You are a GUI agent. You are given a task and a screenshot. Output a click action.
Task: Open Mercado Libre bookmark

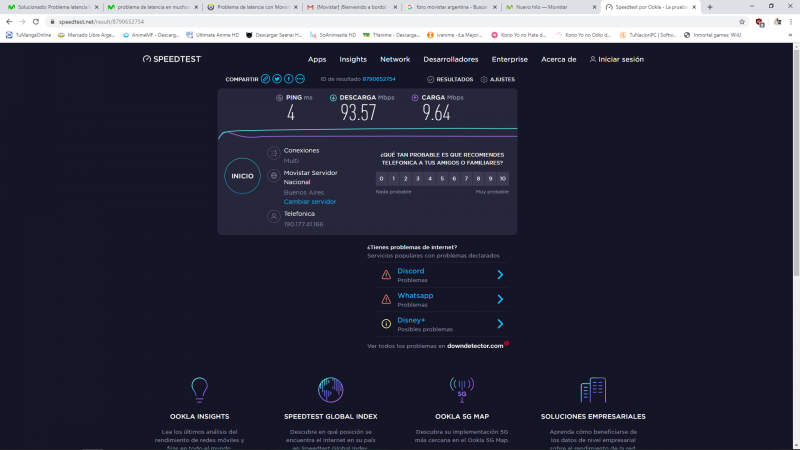pos(86,35)
